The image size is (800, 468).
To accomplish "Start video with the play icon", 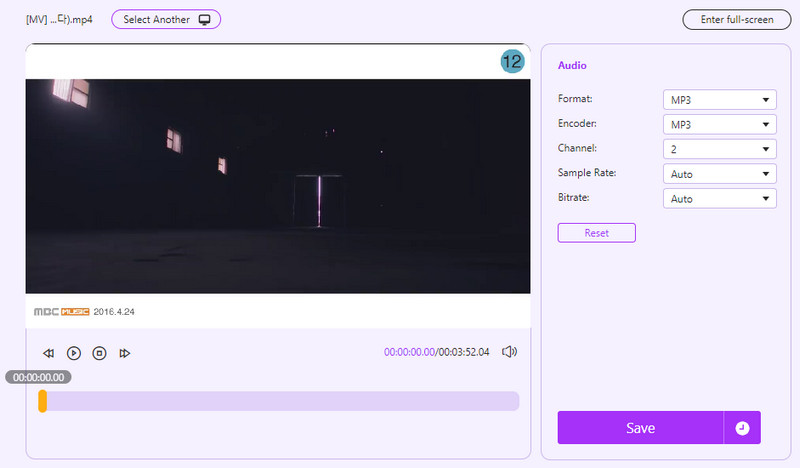I will 73,353.
